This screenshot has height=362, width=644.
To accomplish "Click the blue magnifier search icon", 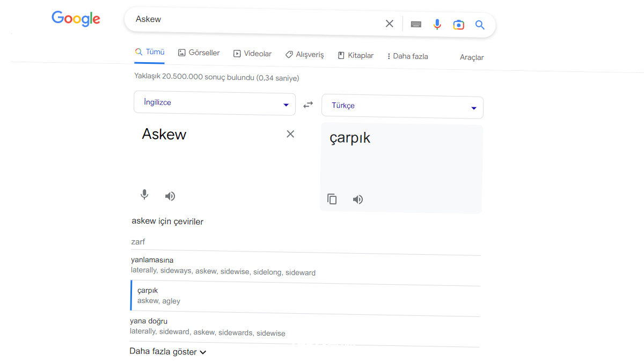I will pyautogui.click(x=480, y=25).
